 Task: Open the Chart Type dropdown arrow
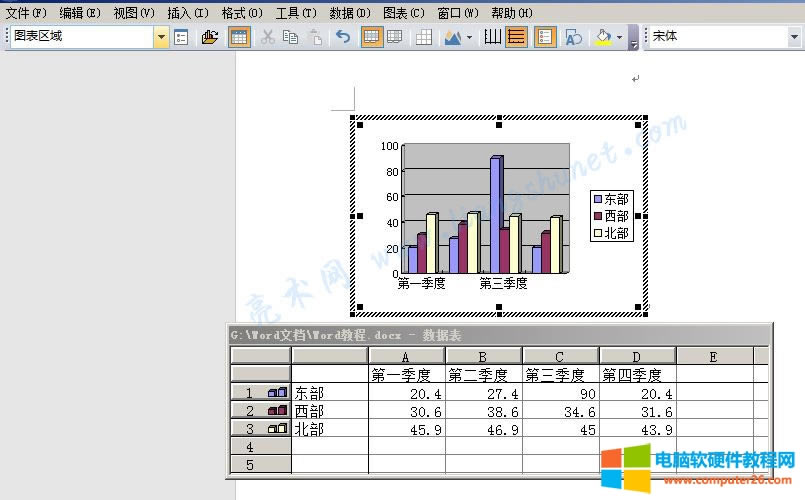point(469,37)
